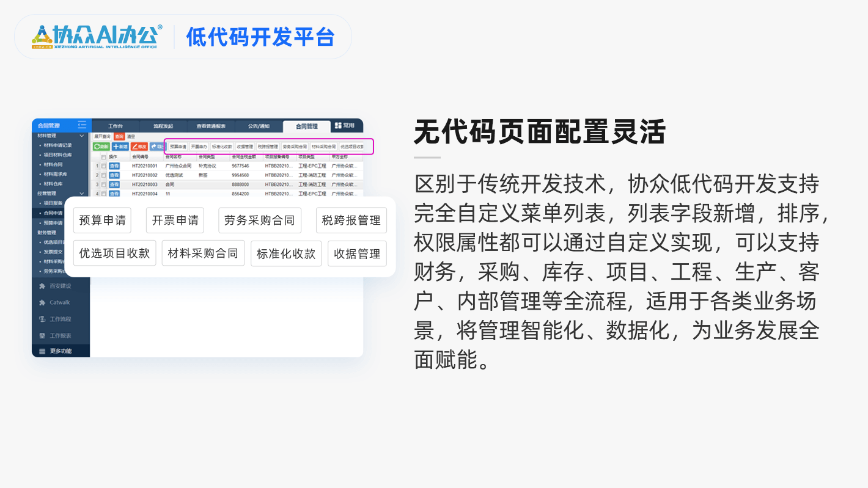Viewport: 868px width, 488px height.
Task: Click 展开查询 to expand the query panel
Action: [103, 136]
